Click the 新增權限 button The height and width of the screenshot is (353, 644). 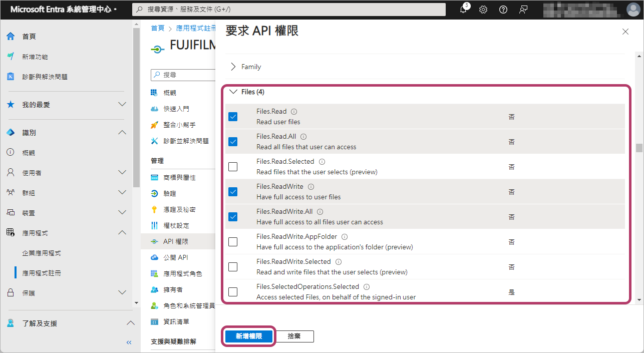pos(249,336)
